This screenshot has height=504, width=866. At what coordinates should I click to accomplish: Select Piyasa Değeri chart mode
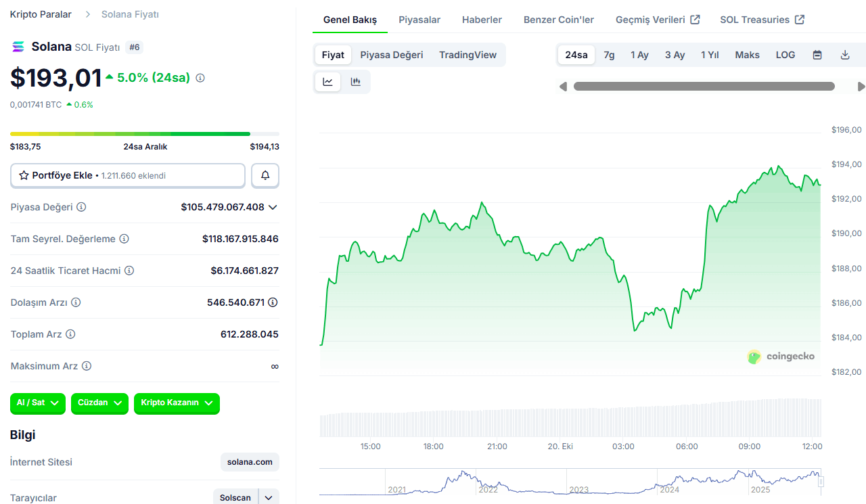(392, 55)
